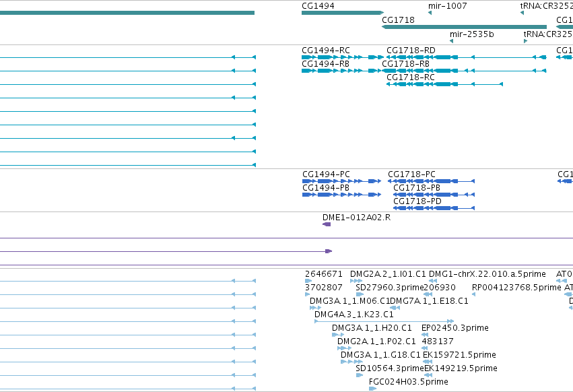Open the CG1718-RB transcript glyph
Screen dimensions: 573x392
[464, 71]
